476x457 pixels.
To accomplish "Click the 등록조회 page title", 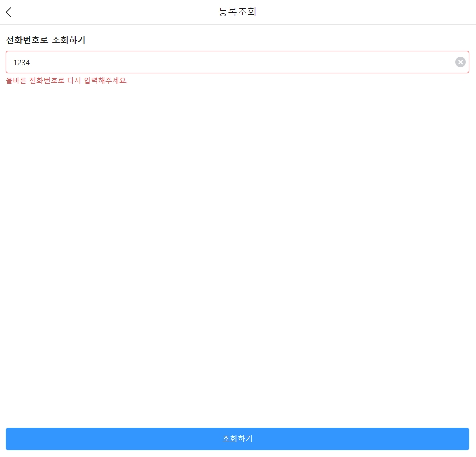I will [237, 12].
